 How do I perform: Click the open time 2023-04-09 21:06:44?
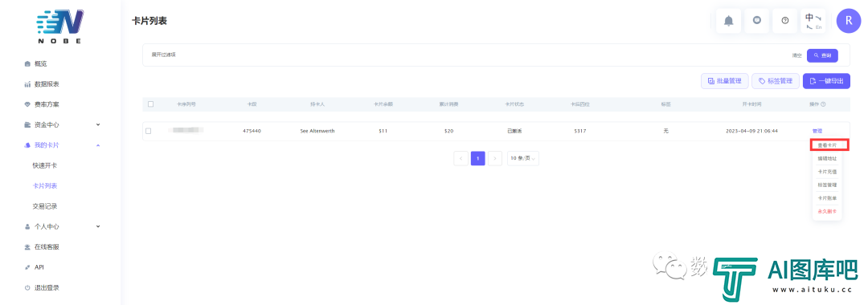751,131
